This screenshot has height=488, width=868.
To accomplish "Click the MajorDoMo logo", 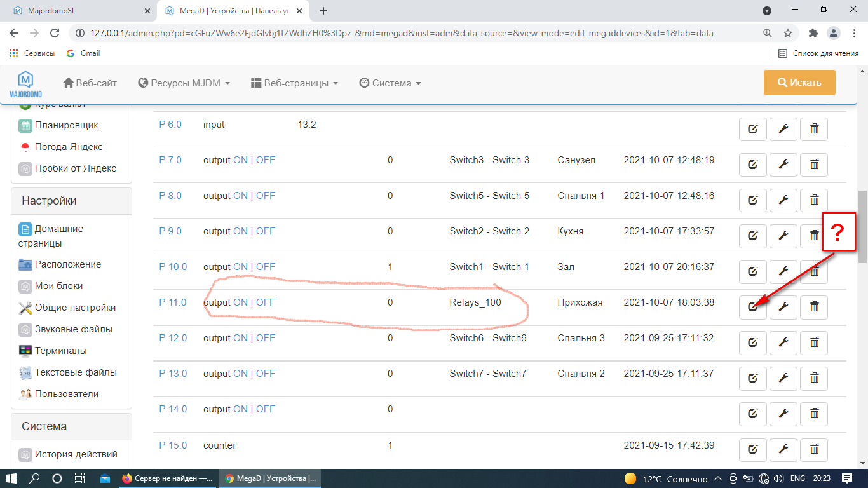I will [25, 84].
